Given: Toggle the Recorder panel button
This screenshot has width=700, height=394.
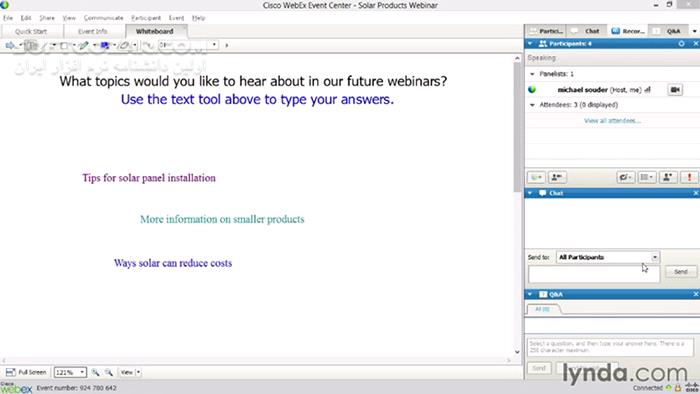Looking at the screenshot, I should (x=628, y=31).
